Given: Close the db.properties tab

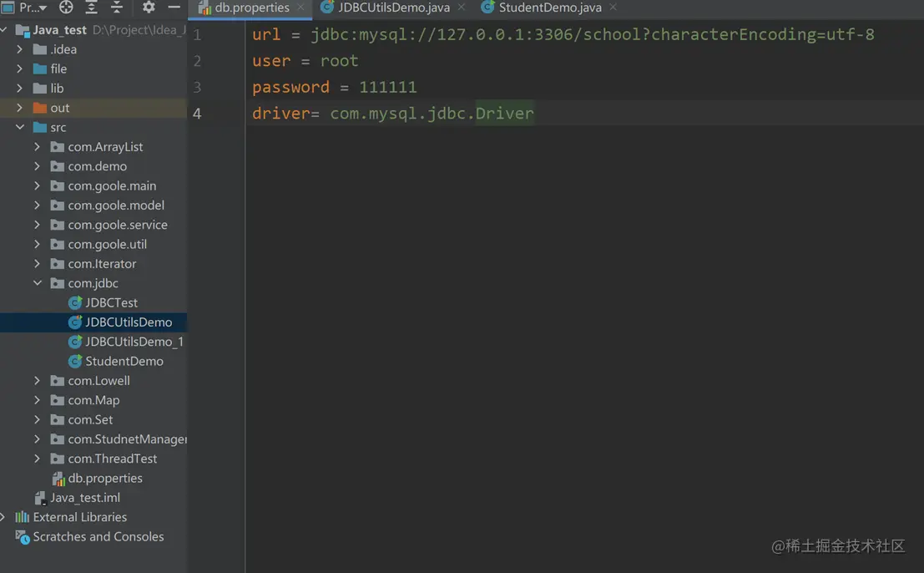Looking at the screenshot, I should click(301, 8).
